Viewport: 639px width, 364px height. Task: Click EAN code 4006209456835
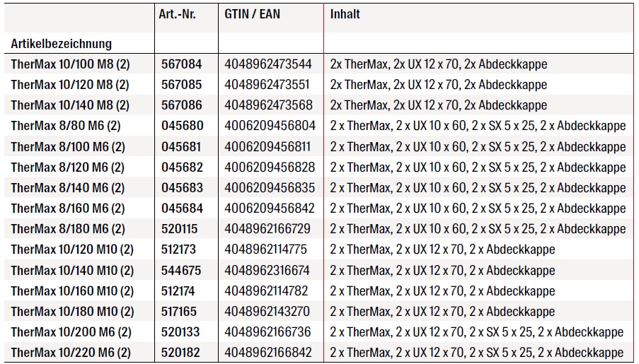[270, 188]
